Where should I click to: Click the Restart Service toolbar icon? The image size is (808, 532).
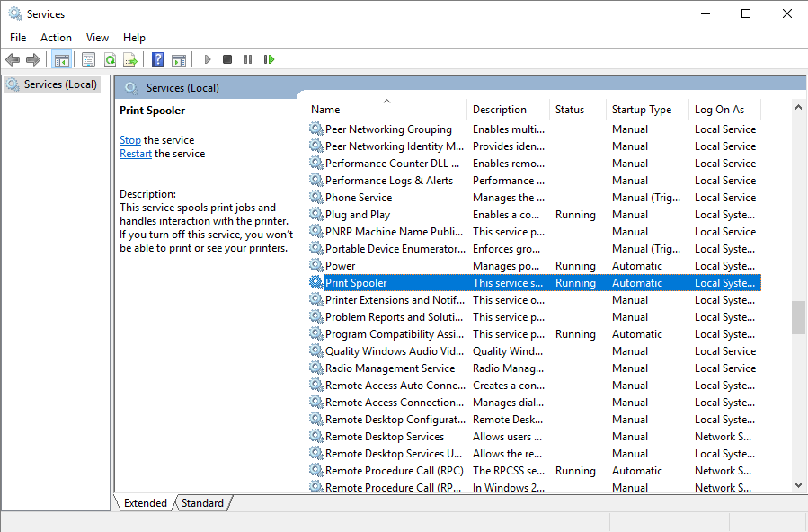269,60
